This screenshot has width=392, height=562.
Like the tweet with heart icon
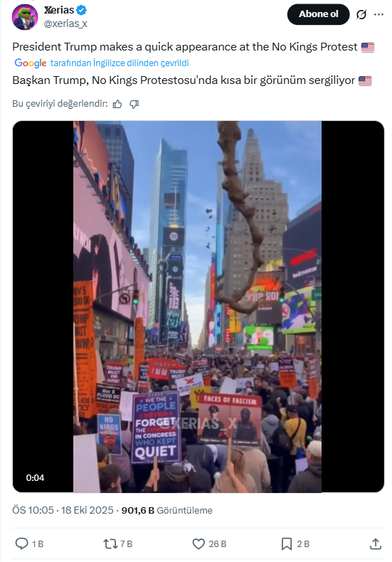click(x=198, y=544)
